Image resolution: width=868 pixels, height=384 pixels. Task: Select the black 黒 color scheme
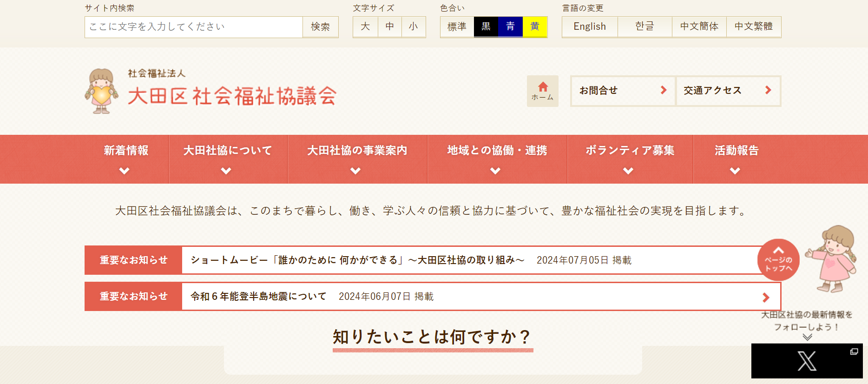tap(486, 26)
